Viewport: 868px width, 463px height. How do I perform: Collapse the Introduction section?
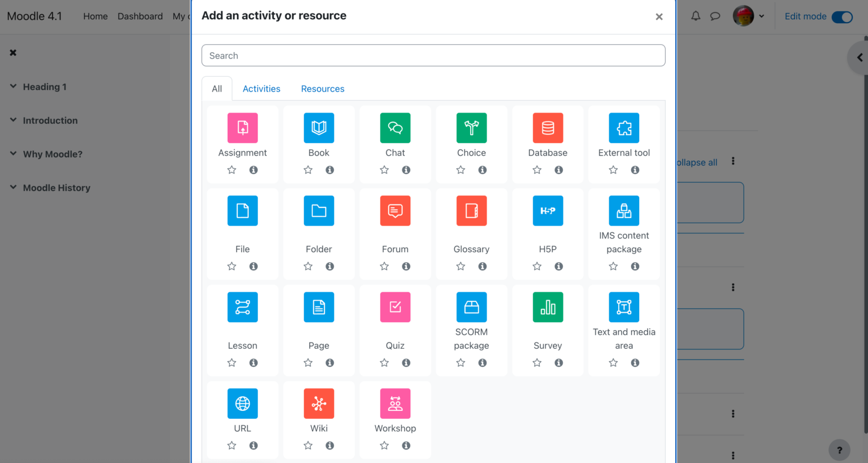click(x=13, y=120)
